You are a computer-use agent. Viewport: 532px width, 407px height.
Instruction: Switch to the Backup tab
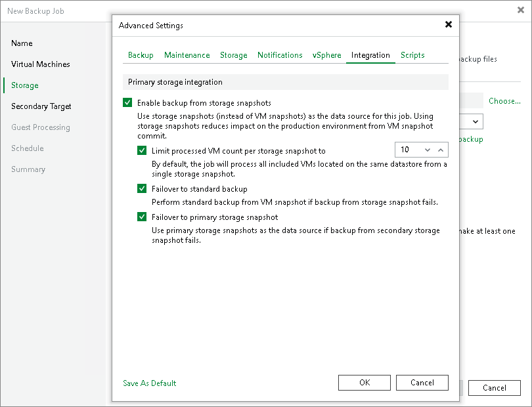(141, 55)
